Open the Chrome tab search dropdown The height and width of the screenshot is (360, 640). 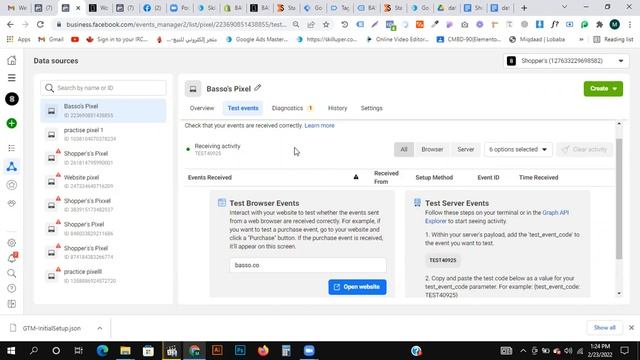point(564,7)
